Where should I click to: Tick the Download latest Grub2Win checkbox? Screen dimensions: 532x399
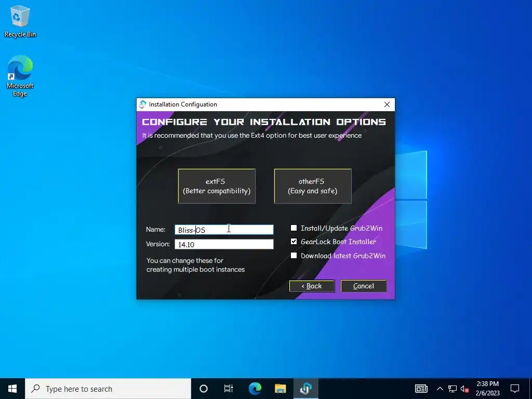coord(294,256)
